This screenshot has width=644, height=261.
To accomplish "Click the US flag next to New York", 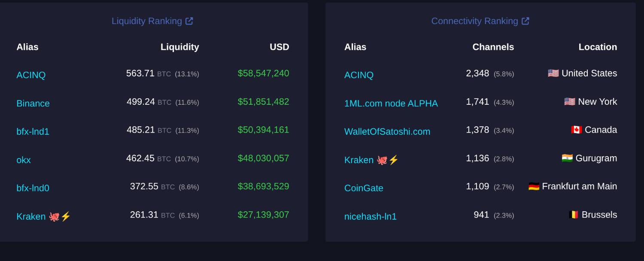I will [x=569, y=102].
